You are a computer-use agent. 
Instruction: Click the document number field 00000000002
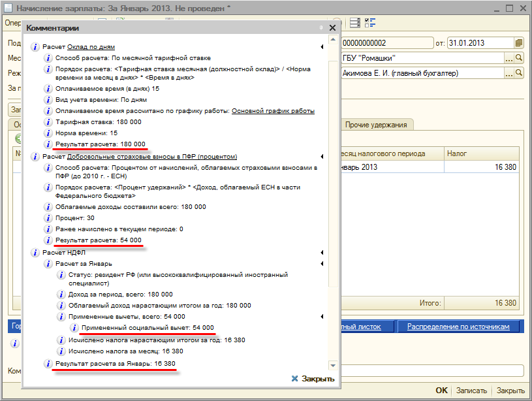tap(388, 43)
